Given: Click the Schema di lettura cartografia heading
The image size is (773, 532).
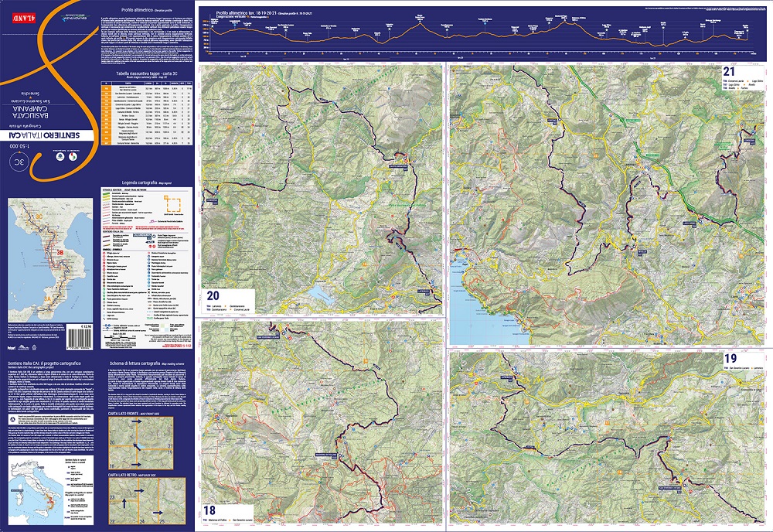Looking at the screenshot, I should click(140, 362).
